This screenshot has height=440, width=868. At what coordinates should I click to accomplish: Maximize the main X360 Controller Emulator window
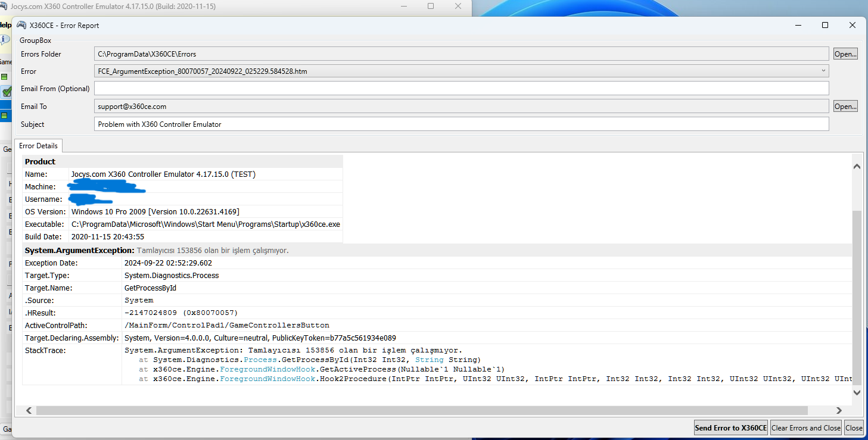tap(431, 6)
